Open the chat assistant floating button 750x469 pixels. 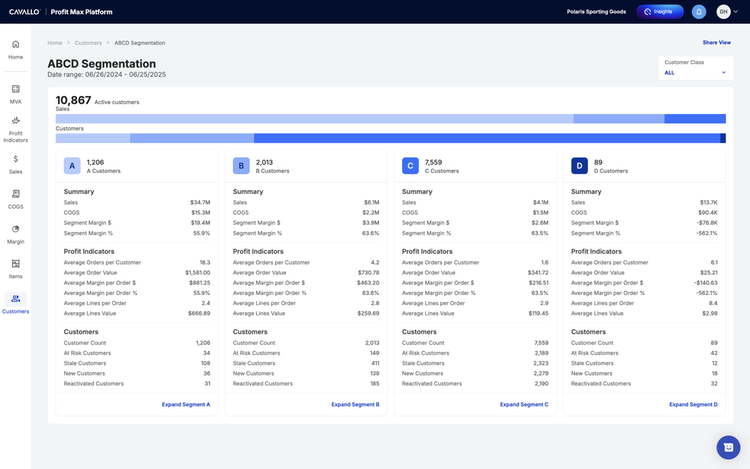click(x=728, y=447)
